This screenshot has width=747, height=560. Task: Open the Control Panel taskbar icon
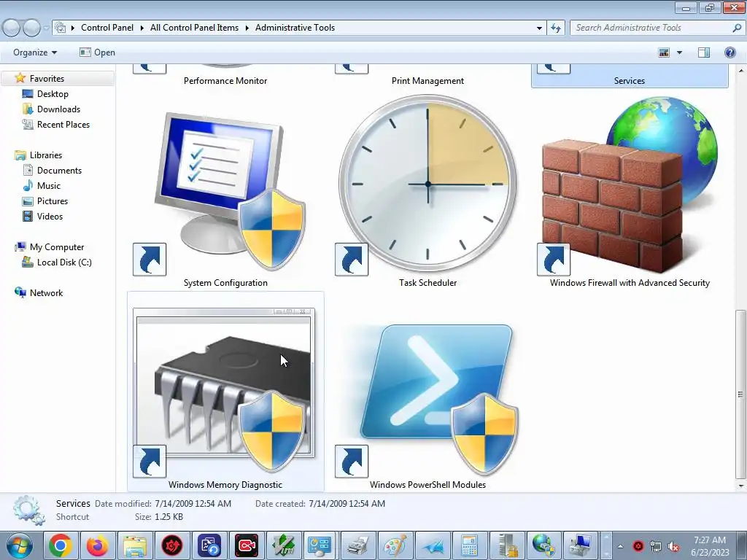[x=320, y=545]
